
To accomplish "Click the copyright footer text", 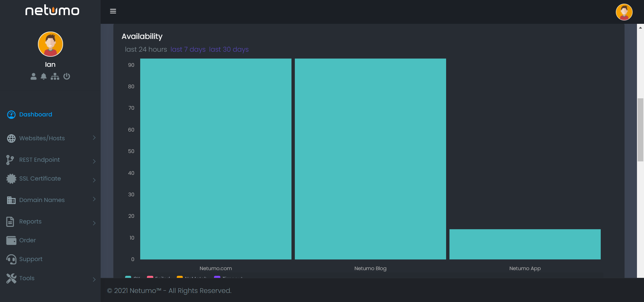I will click(169, 291).
